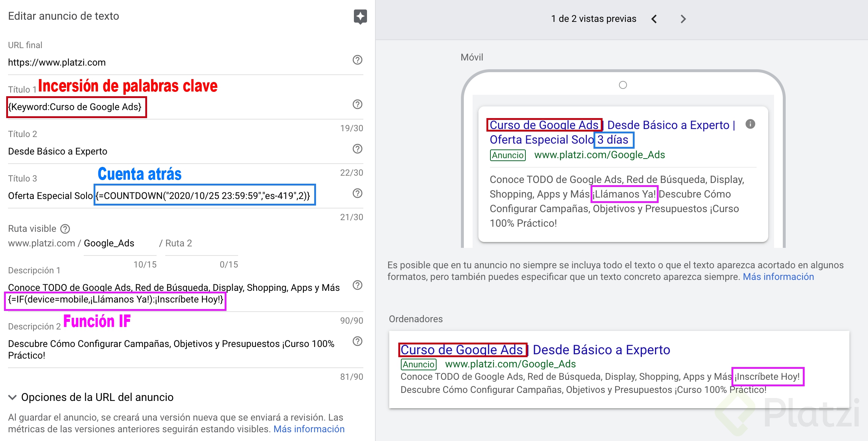Click the 90/90 description counter
The height and width of the screenshot is (441, 868).
(352, 321)
